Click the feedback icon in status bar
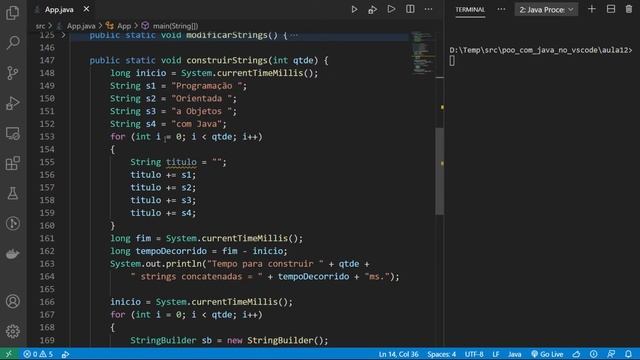Screen dimensions: 640x360 (x=611, y=354)
